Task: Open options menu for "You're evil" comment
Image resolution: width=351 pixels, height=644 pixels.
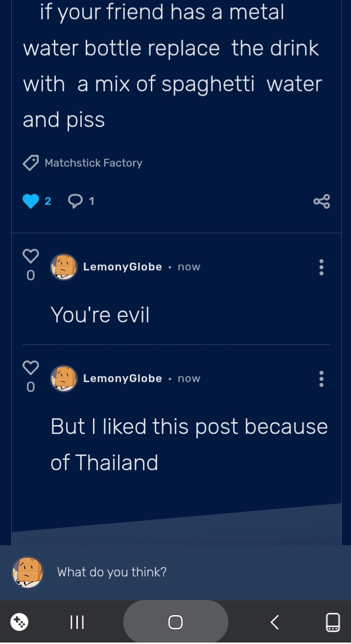Action: 321,267
